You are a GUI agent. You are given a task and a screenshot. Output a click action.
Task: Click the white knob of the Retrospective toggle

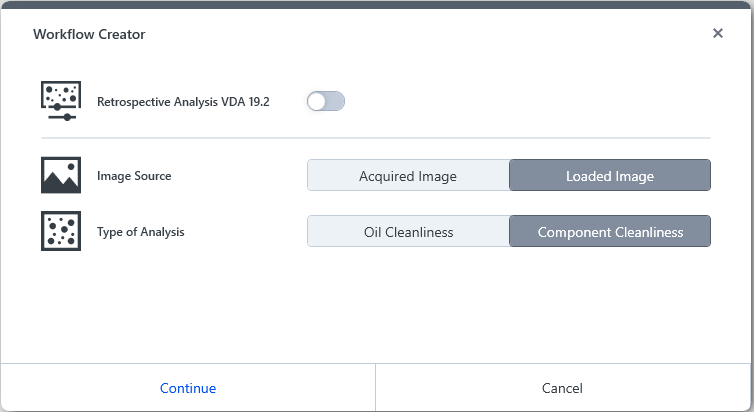[x=317, y=101]
